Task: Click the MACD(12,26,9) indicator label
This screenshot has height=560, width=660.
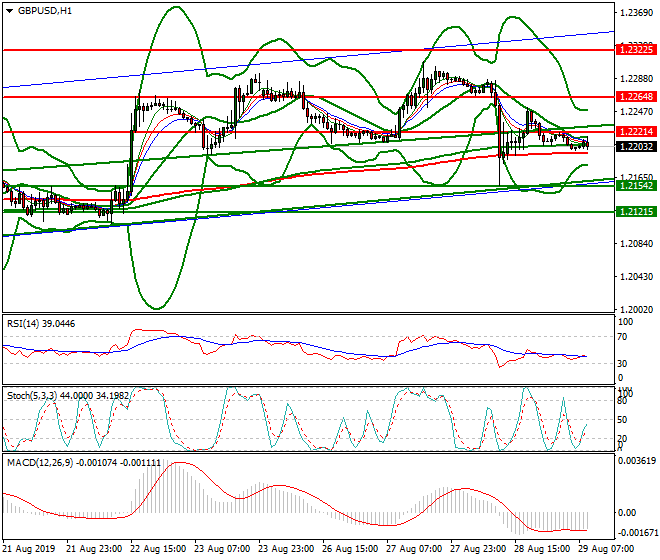Action: click(84, 463)
